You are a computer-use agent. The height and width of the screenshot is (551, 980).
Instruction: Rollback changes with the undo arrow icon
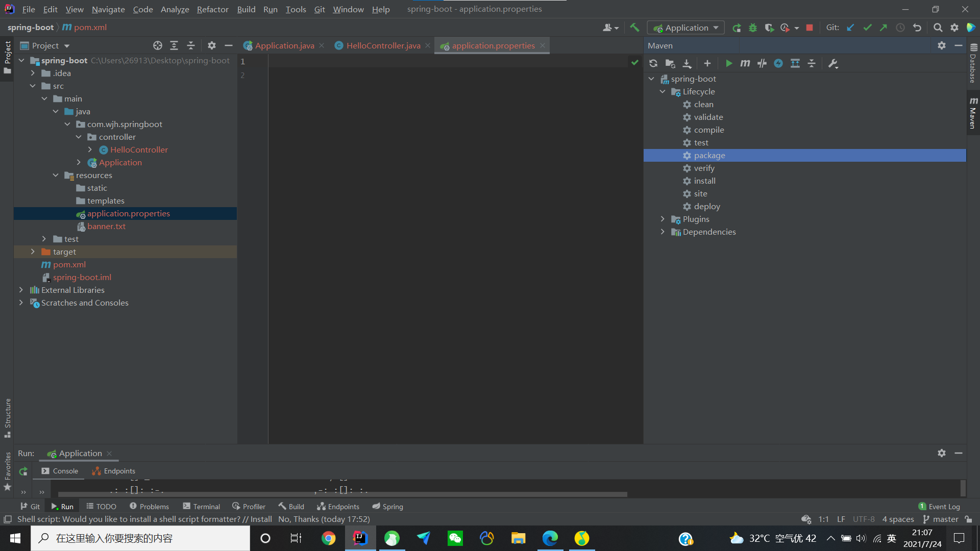tap(917, 28)
